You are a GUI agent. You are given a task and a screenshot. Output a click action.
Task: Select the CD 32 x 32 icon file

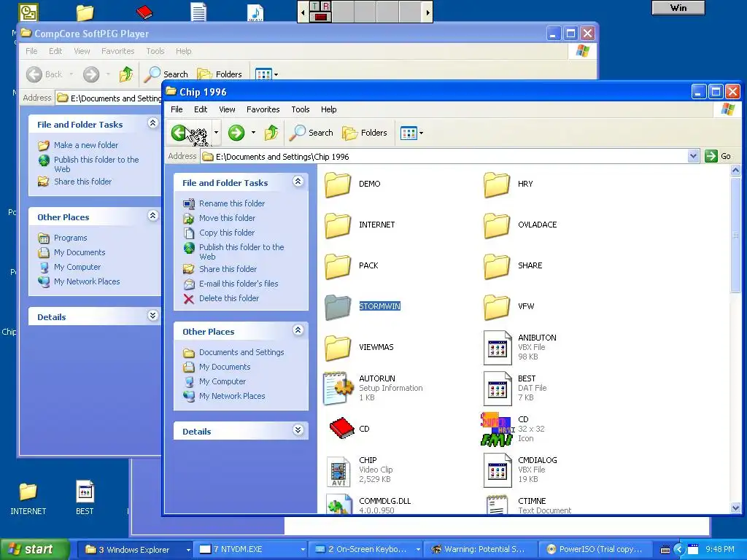click(x=513, y=429)
